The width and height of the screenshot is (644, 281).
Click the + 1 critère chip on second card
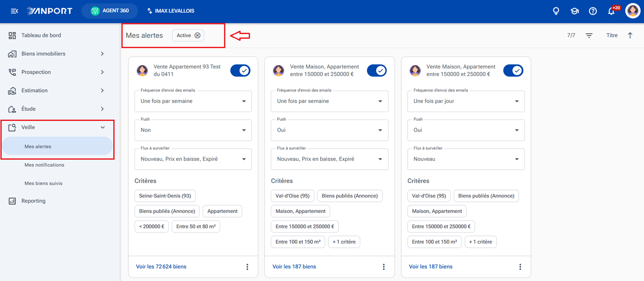(x=344, y=242)
